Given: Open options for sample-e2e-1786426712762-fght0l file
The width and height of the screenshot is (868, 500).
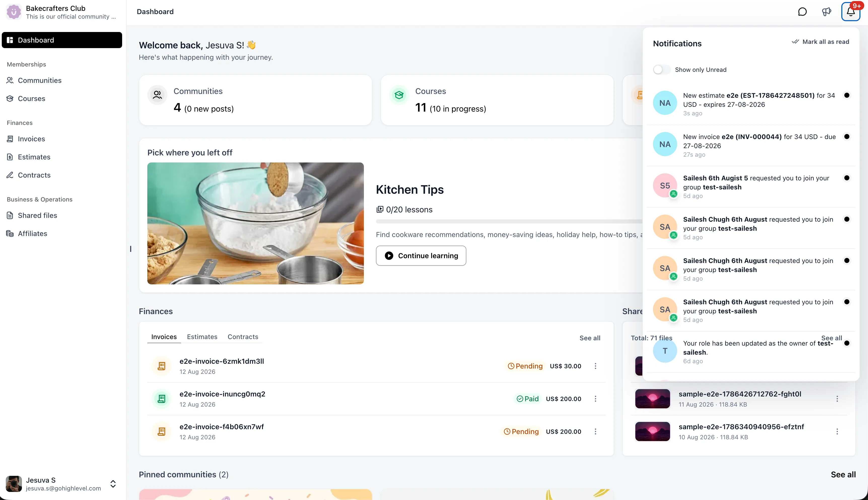Looking at the screenshot, I should (x=837, y=399).
